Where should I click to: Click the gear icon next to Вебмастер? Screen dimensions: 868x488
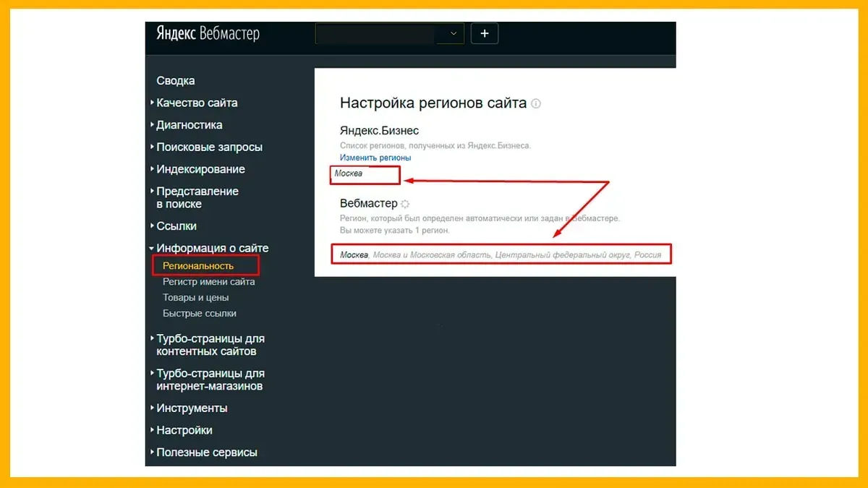point(405,205)
